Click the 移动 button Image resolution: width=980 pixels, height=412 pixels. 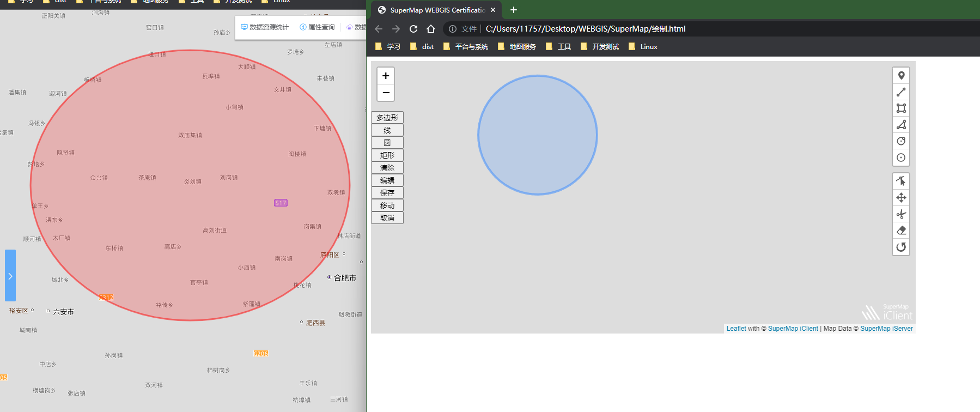(x=387, y=205)
